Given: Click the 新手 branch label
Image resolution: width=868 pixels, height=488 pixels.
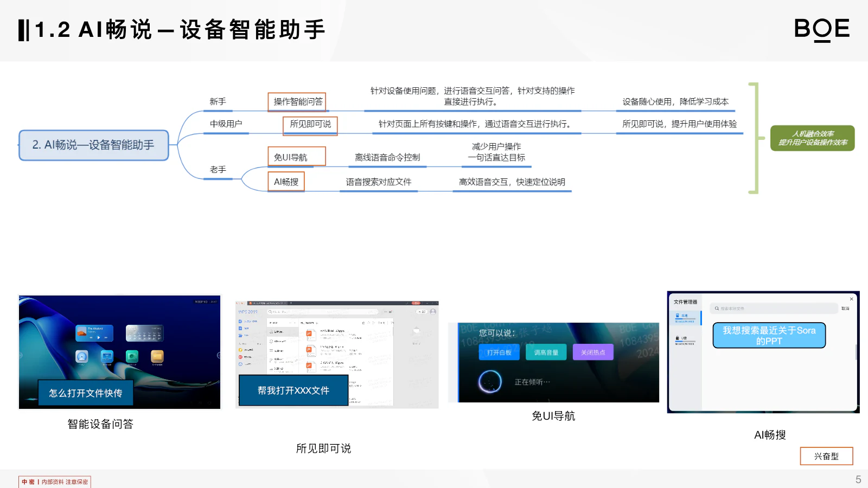Looking at the screenshot, I should pos(218,102).
